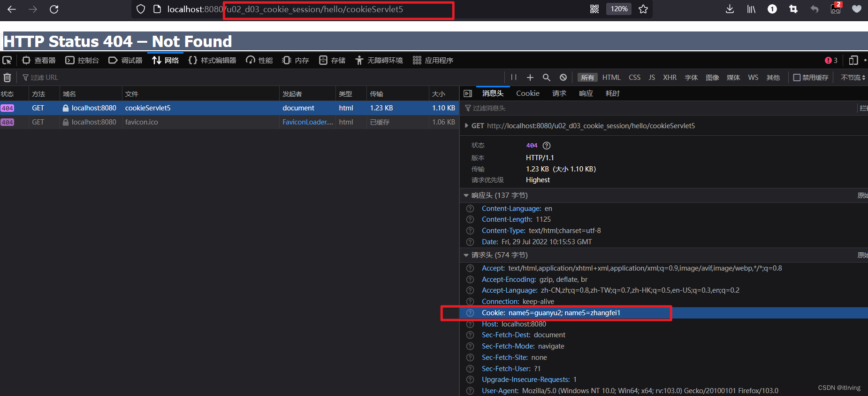Open the downloads arrow icon
This screenshot has width=868, height=396.
(730, 9)
